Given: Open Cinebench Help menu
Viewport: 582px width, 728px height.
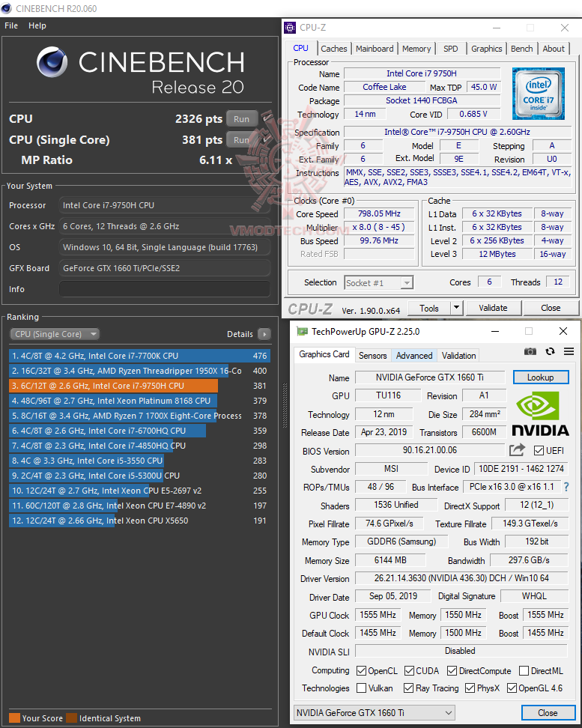Looking at the screenshot, I should [x=37, y=25].
